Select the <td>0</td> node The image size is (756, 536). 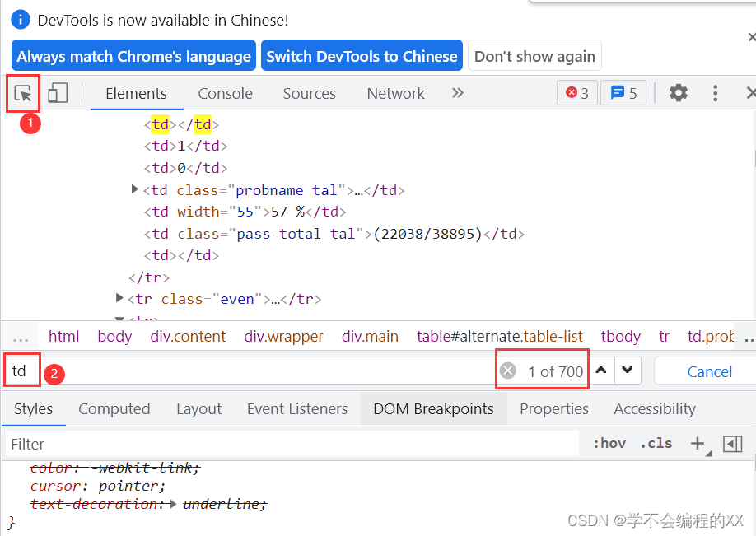coord(185,168)
